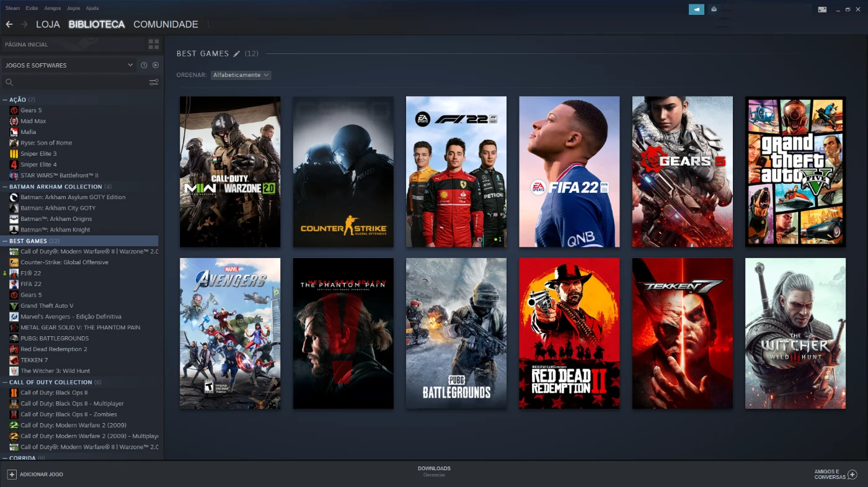This screenshot has width=868, height=487.
Task: Click Gears 5 icon under AÇÃO
Action: point(14,110)
